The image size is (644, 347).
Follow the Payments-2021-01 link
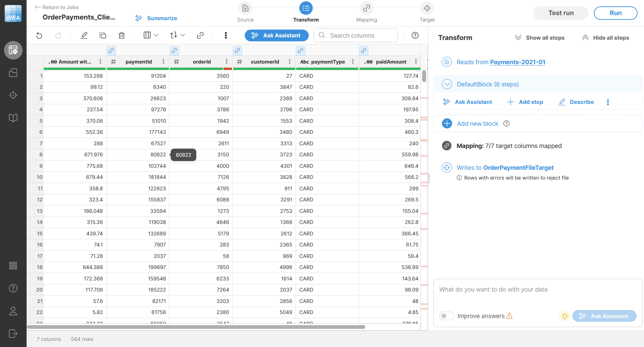click(517, 62)
